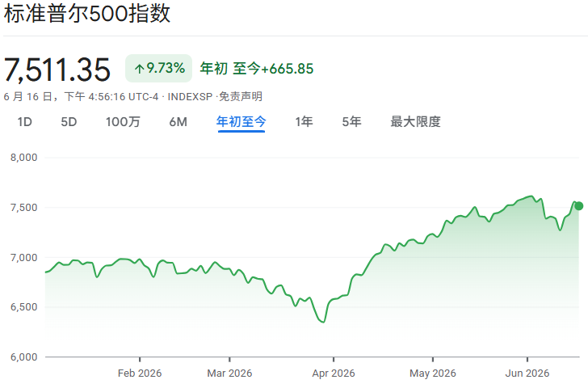
Task: Open the 1年 range tab
Action: click(304, 122)
